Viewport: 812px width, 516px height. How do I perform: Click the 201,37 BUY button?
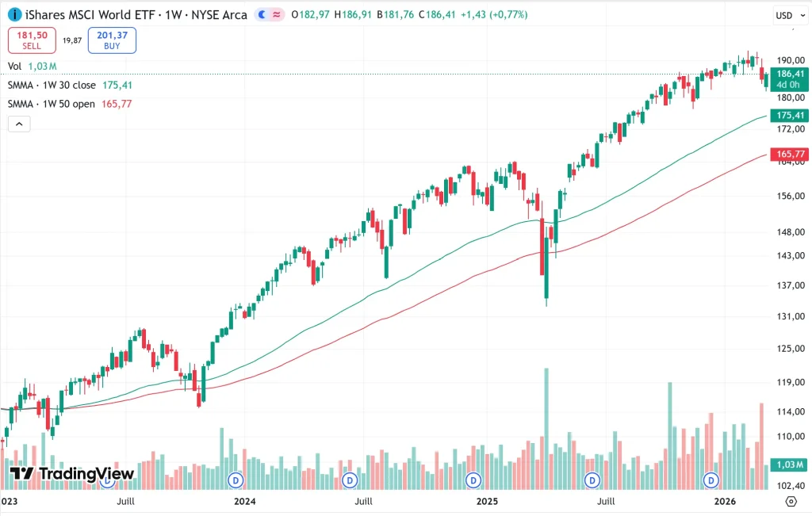(111, 40)
